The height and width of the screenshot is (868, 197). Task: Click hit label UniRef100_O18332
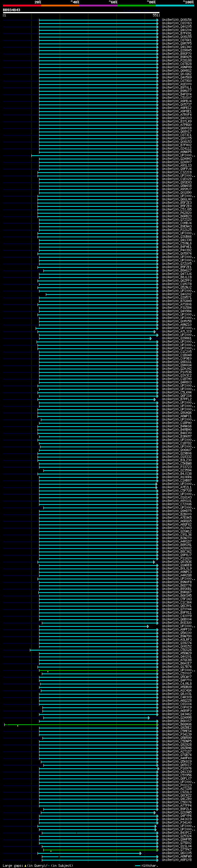176,457
